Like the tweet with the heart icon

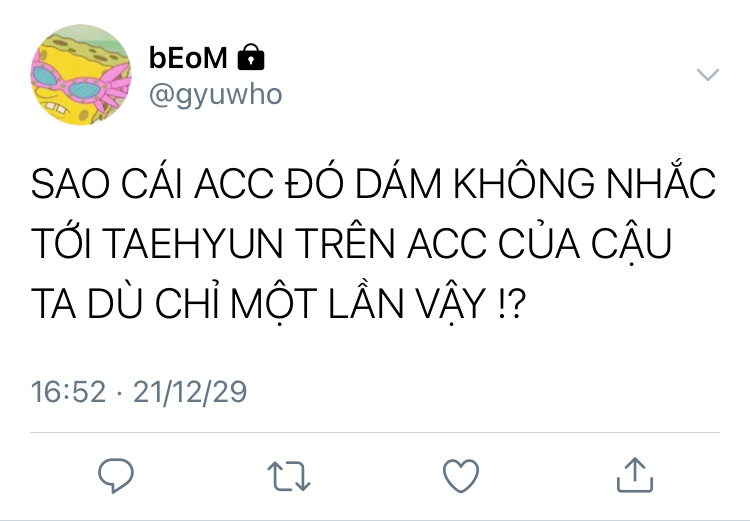click(461, 476)
